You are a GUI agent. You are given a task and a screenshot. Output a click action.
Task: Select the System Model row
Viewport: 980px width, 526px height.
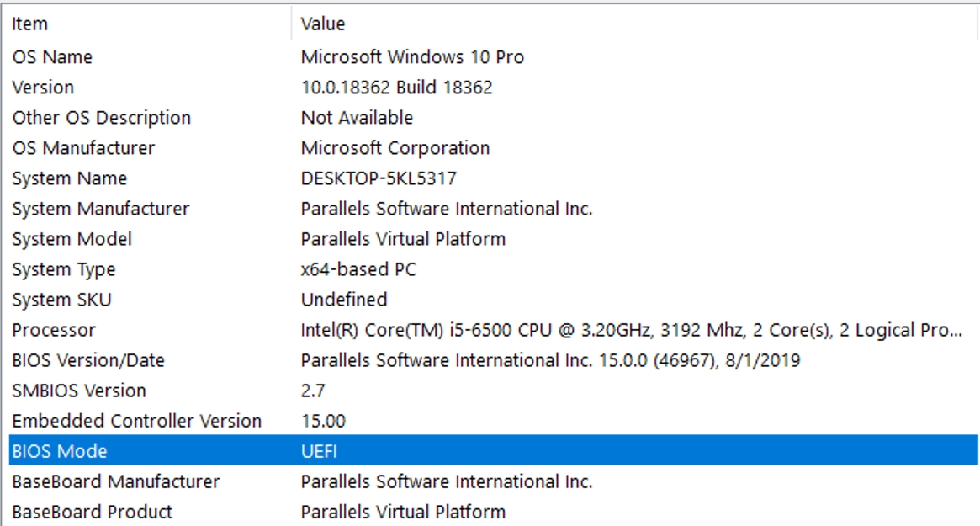click(x=72, y=239)
